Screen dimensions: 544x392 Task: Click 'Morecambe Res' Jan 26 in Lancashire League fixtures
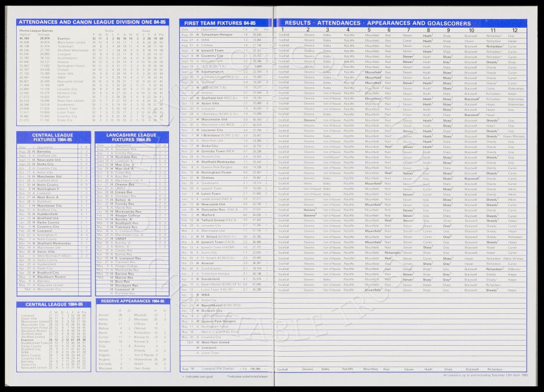128,212
